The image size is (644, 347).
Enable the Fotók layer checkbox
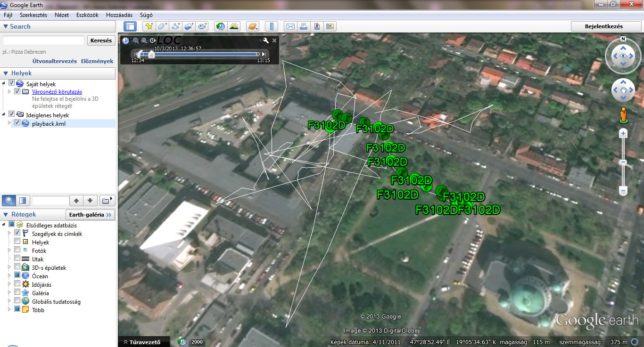pyautogui.click(x=17, y=250)
